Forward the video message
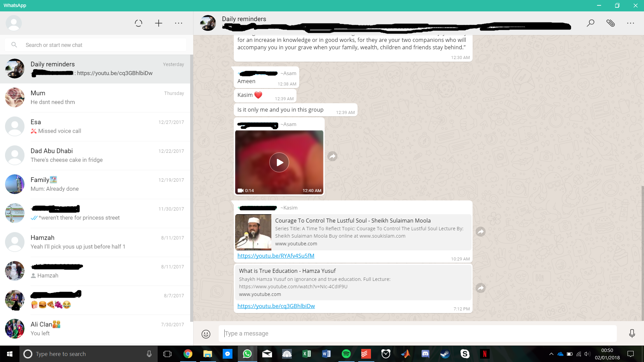 [332, 156]
